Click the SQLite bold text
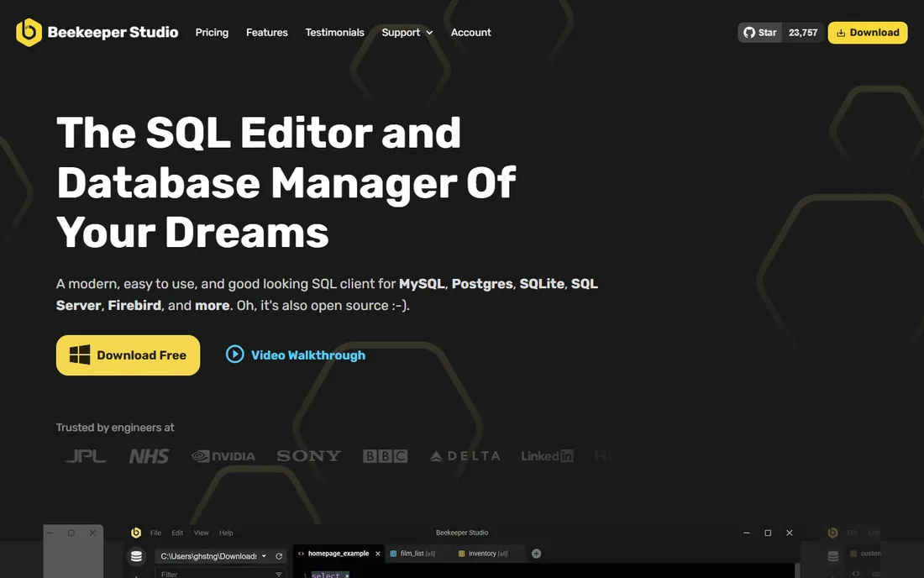 [x=542, y=284]
